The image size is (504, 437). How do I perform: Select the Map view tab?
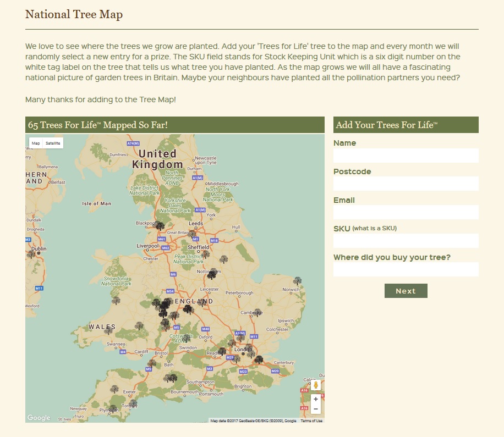click(35, 142)
